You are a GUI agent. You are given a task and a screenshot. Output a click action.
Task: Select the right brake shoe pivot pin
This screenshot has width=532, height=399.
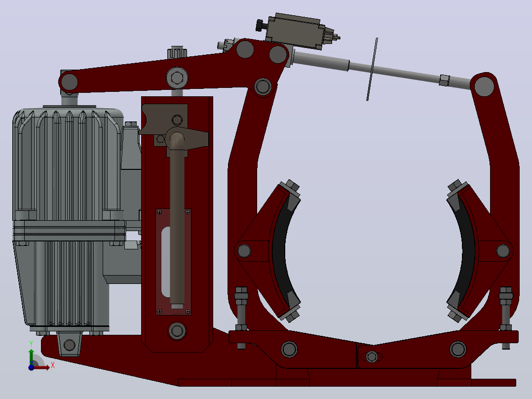[503, 251]
